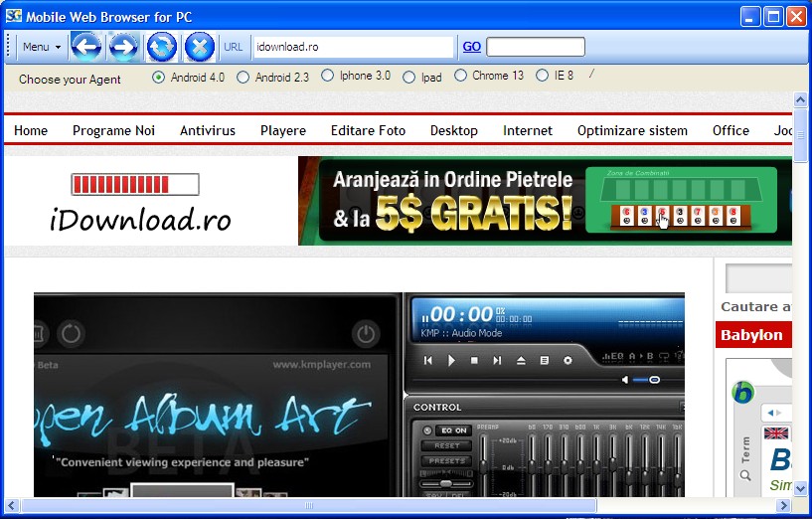Open the Antivirus category
The image size is (812, 519).
(208, 130)
